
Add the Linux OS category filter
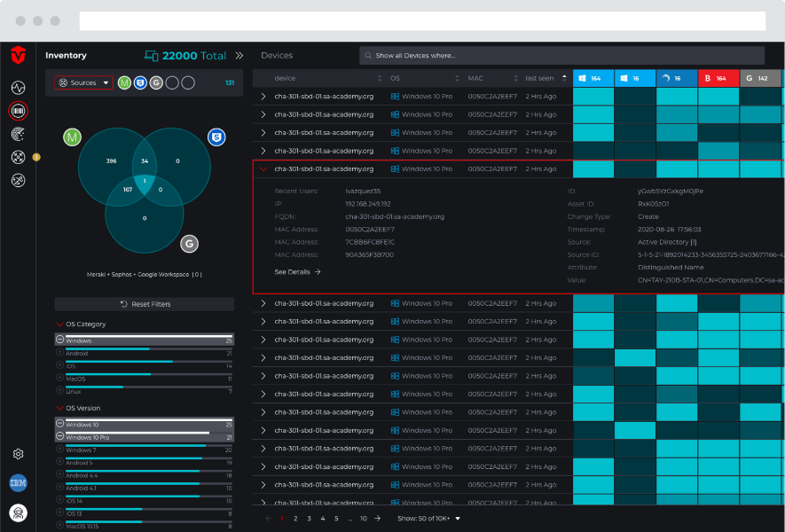[x=59, y=390]
